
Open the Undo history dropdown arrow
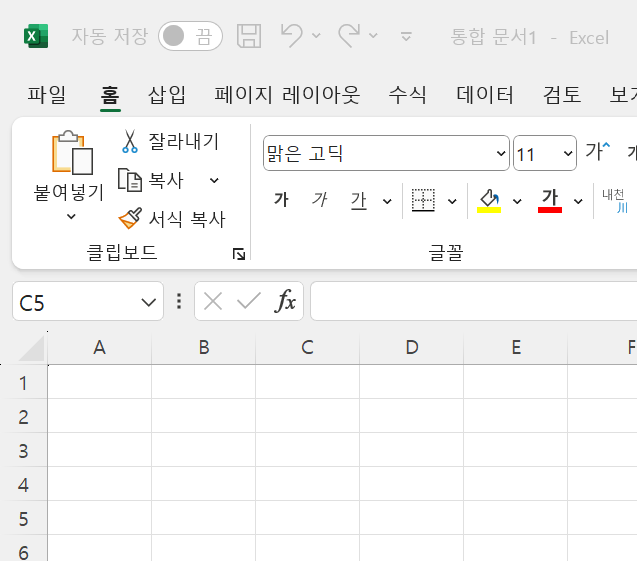point(316,36)
